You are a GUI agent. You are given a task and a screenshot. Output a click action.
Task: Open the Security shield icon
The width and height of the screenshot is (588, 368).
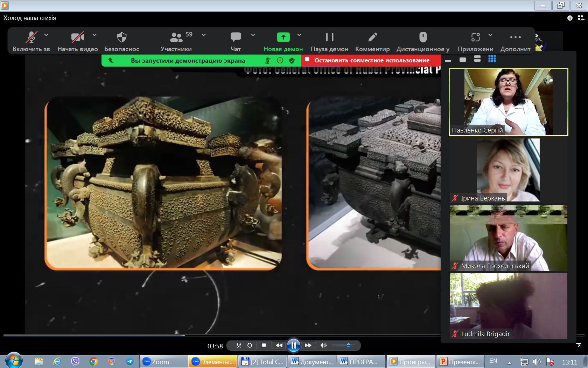[x=121, y=37]
